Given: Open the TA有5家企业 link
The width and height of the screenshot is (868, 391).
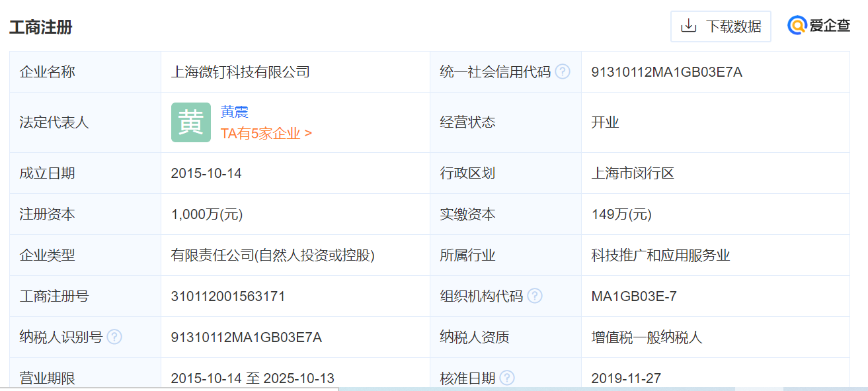Looking at the screenshot, I should pyautogui.click(x=266, y=133).
